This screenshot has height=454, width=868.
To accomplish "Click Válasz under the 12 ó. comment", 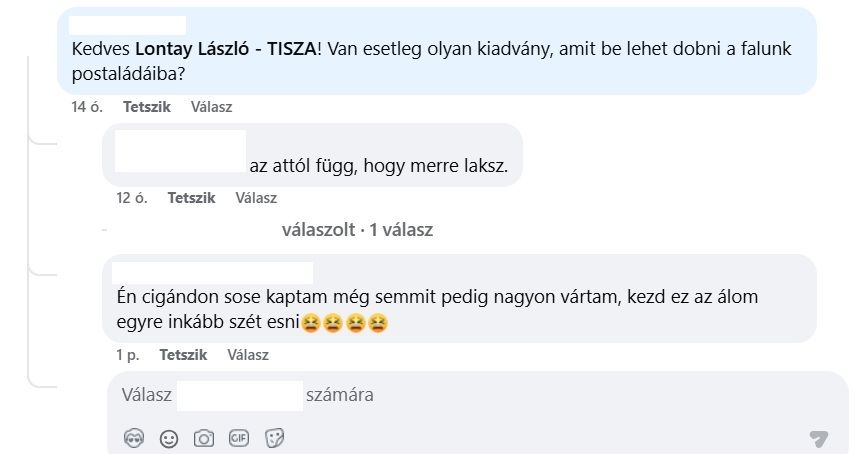I will (x=256, y=198).
